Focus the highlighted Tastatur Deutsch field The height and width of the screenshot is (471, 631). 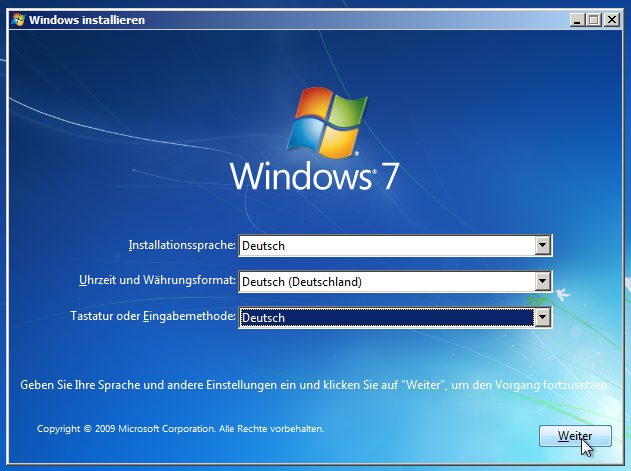(395, 318)
